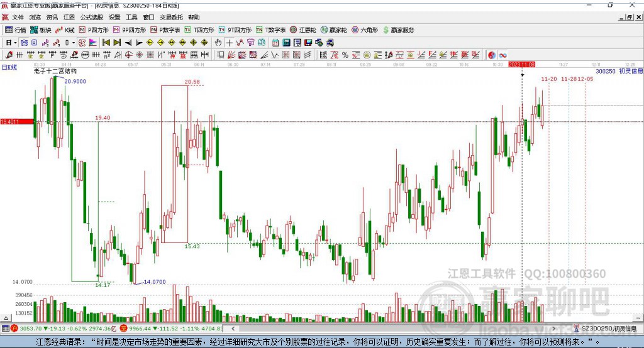Click the 初灵信息 stock name link
This screenshot has height=348, width=644.
(x=631, y=72)
